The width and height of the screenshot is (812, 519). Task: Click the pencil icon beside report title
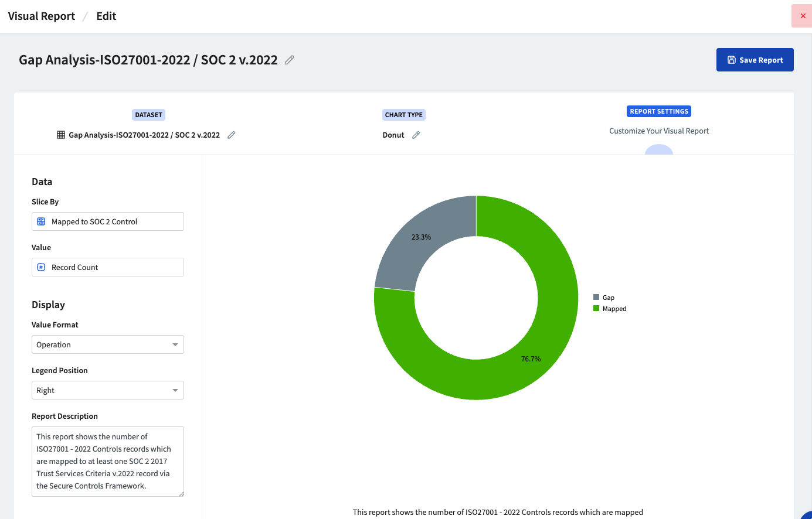click(289, 60)
